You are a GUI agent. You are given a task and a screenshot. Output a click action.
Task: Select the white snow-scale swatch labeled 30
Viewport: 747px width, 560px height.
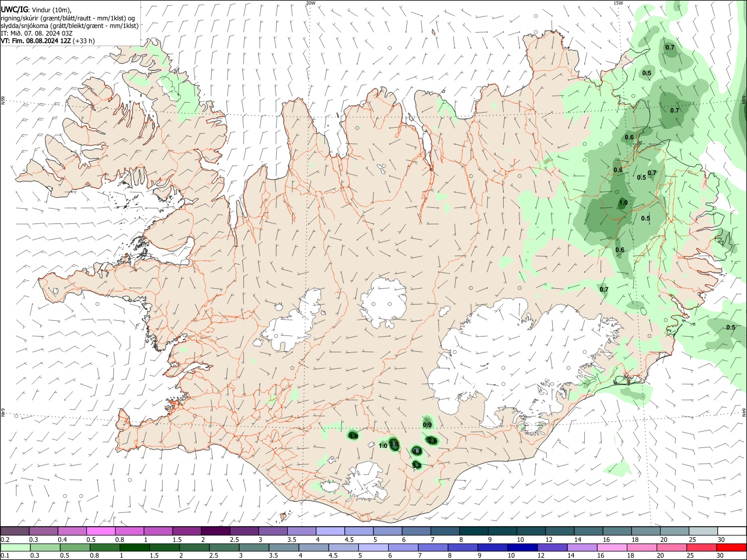tap(732, 531)
